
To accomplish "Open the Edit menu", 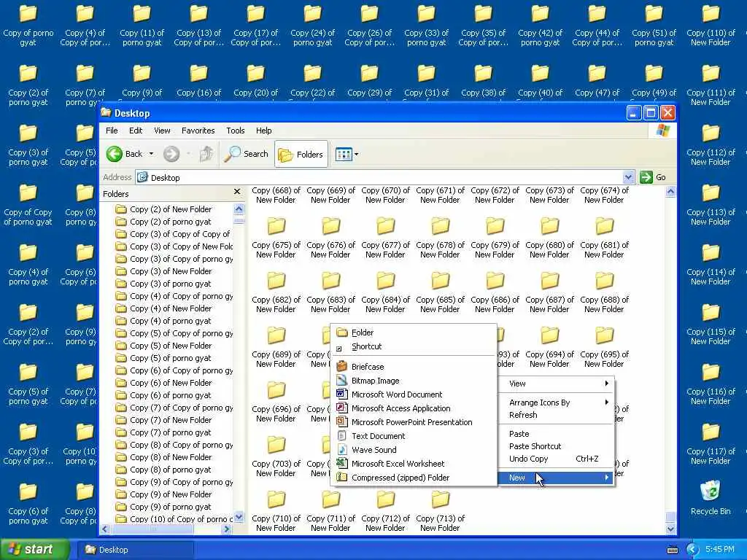I will [x=136, y=131].
